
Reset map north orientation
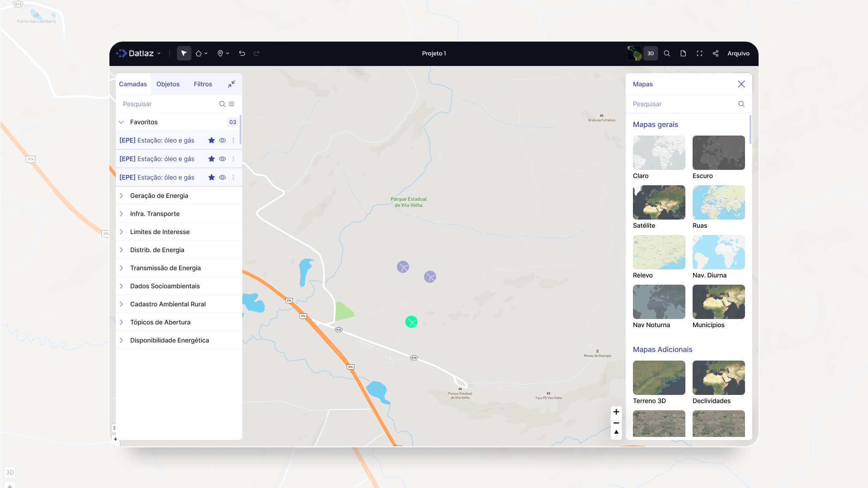(x=616, y=433)
